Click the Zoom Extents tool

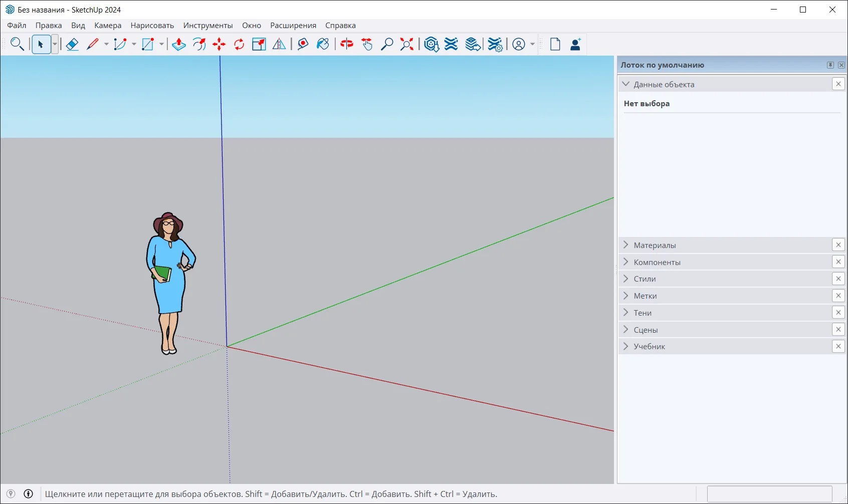pyautogui.click(x=407, y=44)
